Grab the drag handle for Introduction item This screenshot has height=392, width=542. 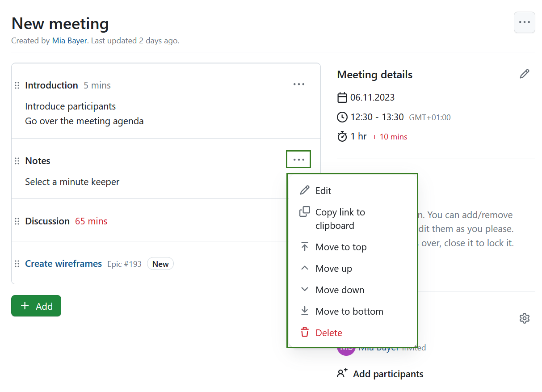point(17,85)
